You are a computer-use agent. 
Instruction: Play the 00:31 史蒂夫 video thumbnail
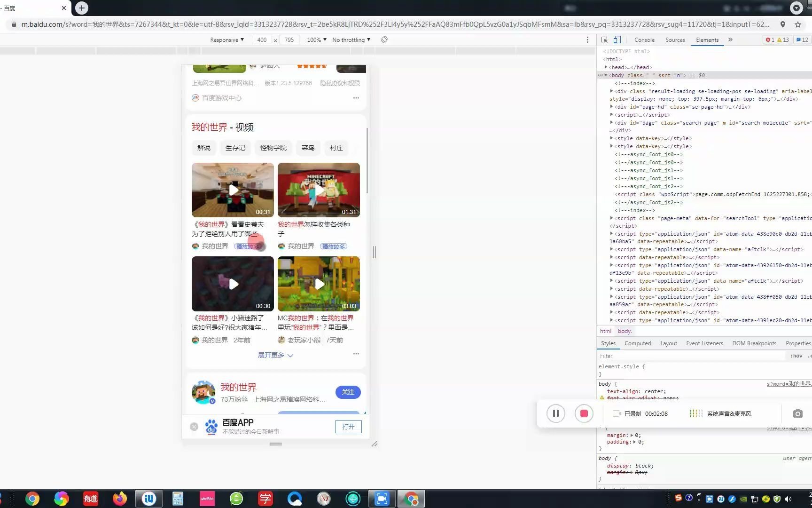(x=233, y=190)
